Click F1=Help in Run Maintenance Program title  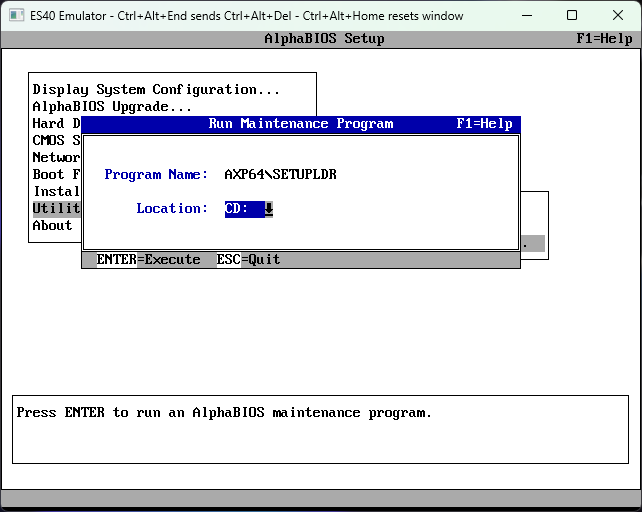coord(484,124)
